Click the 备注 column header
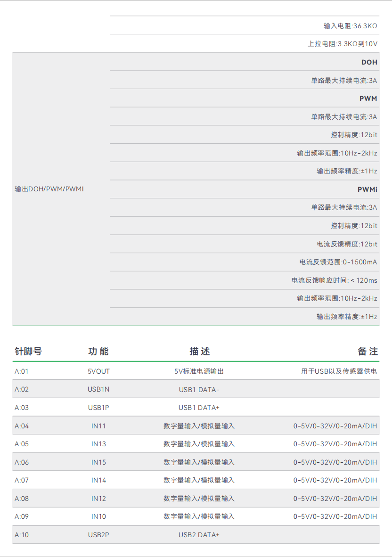 [367, 352]
